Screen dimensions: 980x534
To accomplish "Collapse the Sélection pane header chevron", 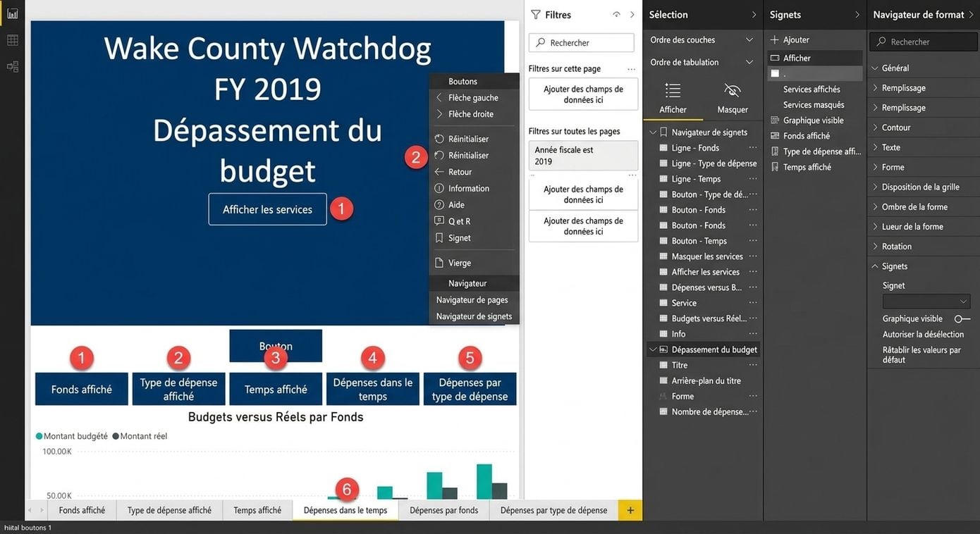I will point(754,15).
